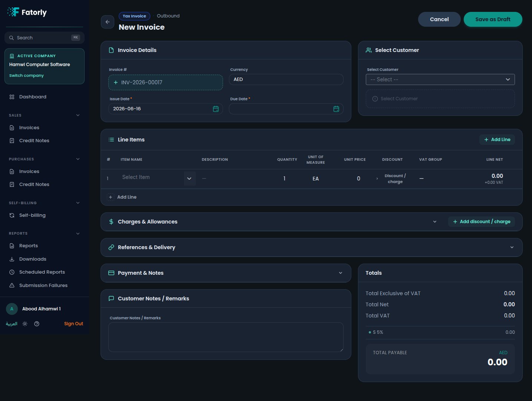Open Purchases Credit Notes page
532x401 pixels.
pyautogui.click(x=45, y=185)
